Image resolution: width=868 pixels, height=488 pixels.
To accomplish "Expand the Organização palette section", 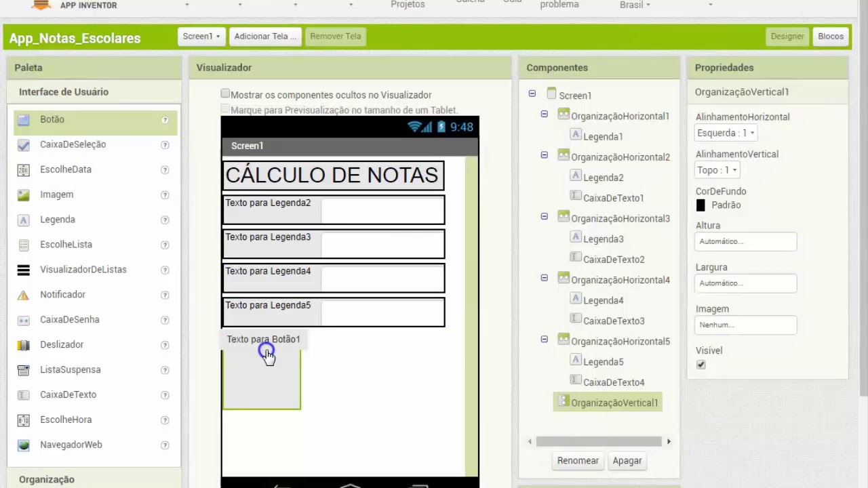I will tap(94, 479).
